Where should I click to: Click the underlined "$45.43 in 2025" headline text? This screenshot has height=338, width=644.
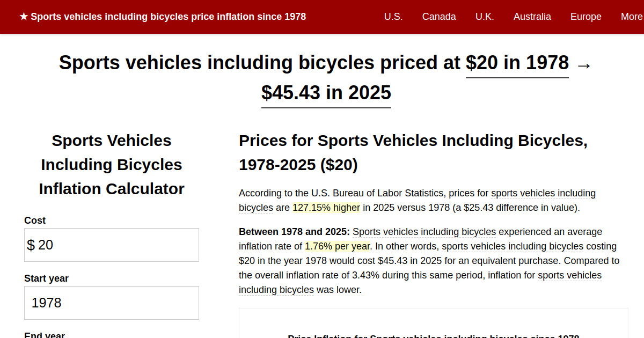tap(326, 93)
